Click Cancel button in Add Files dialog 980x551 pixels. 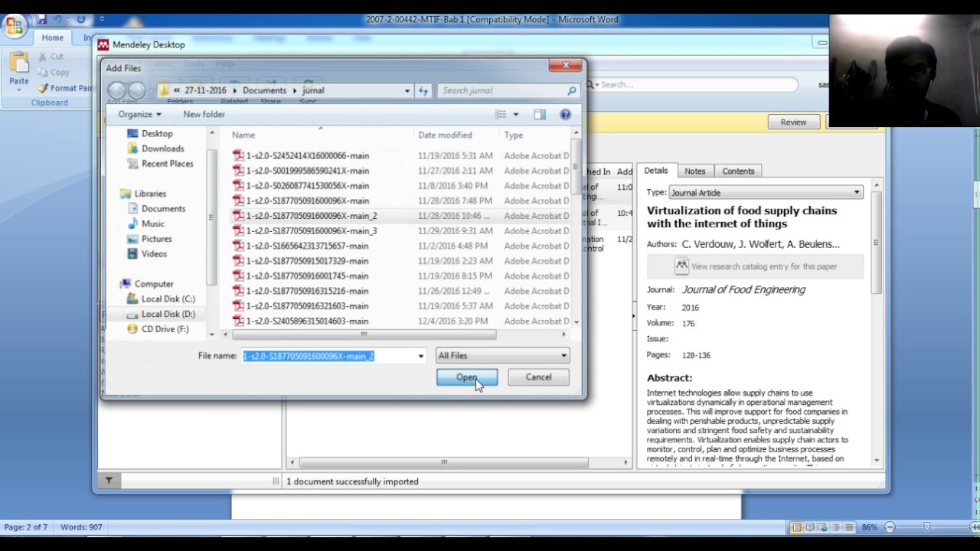pyautogui.click(x=538, y=377)
